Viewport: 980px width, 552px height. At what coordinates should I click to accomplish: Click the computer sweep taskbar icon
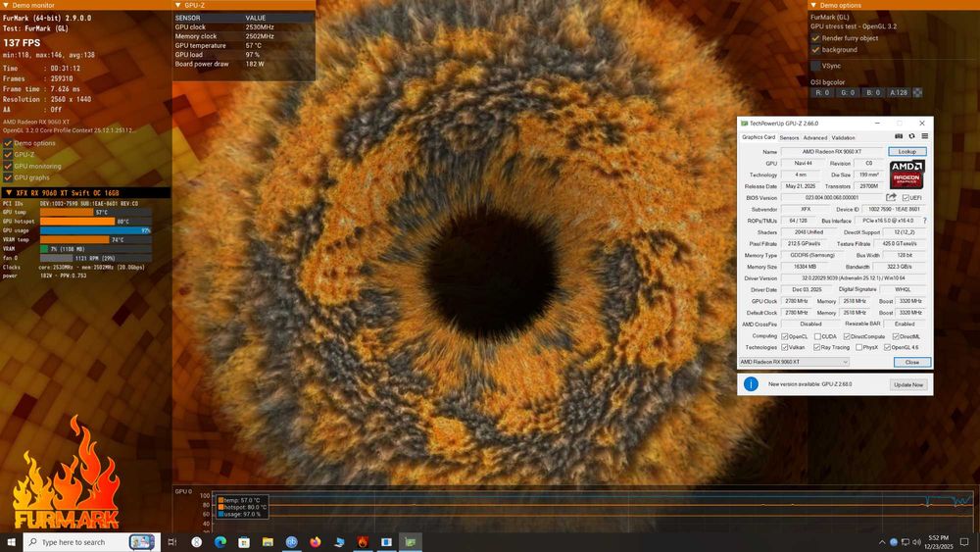[339, 542]
